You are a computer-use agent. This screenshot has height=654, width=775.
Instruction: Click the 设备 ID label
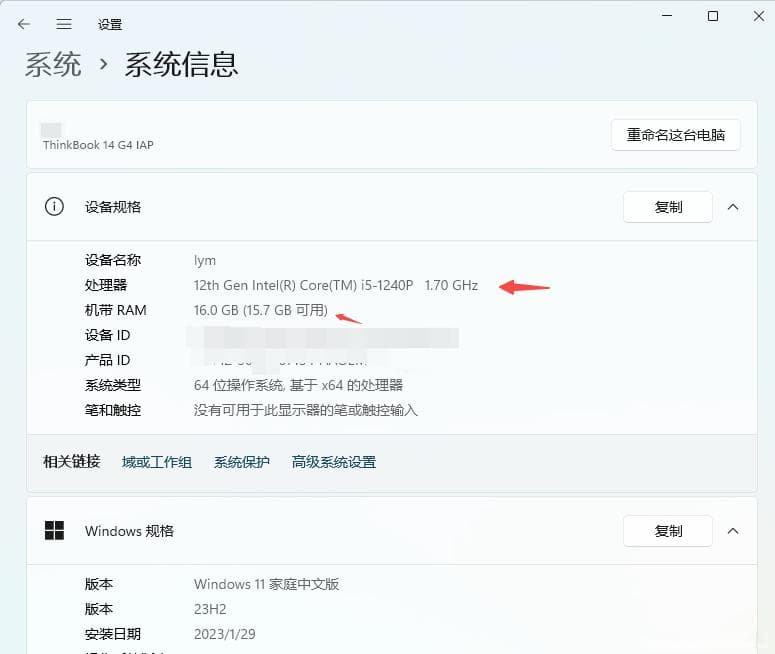click(107, 335)
